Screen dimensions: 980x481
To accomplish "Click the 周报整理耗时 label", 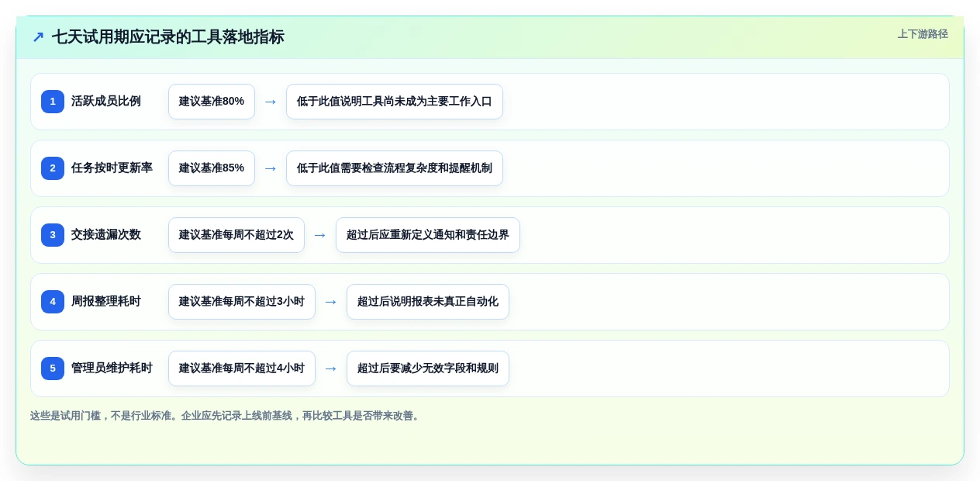I will click(x=106, y=302).
